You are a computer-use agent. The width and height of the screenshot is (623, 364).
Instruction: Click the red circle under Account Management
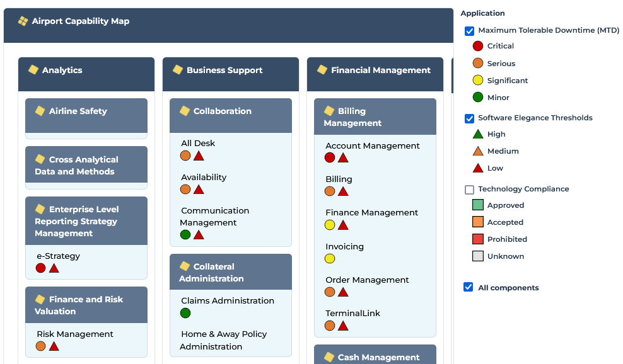pos(330,157)
